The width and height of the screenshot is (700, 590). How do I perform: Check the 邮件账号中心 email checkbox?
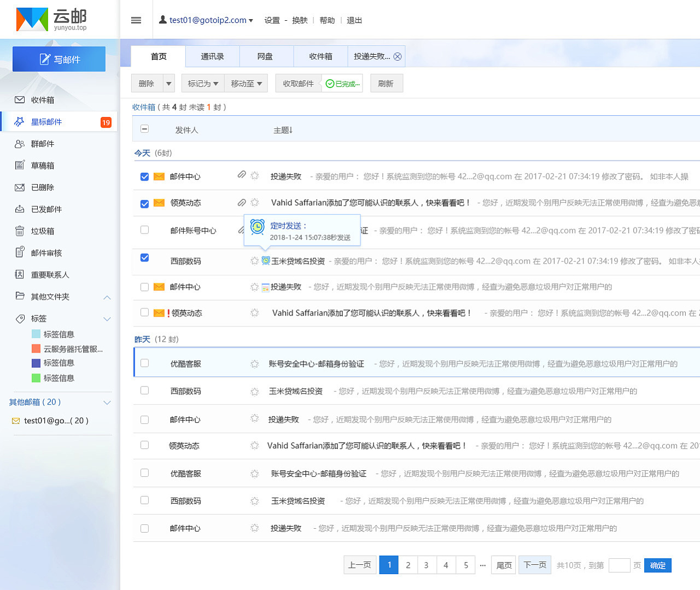point(144,230)
